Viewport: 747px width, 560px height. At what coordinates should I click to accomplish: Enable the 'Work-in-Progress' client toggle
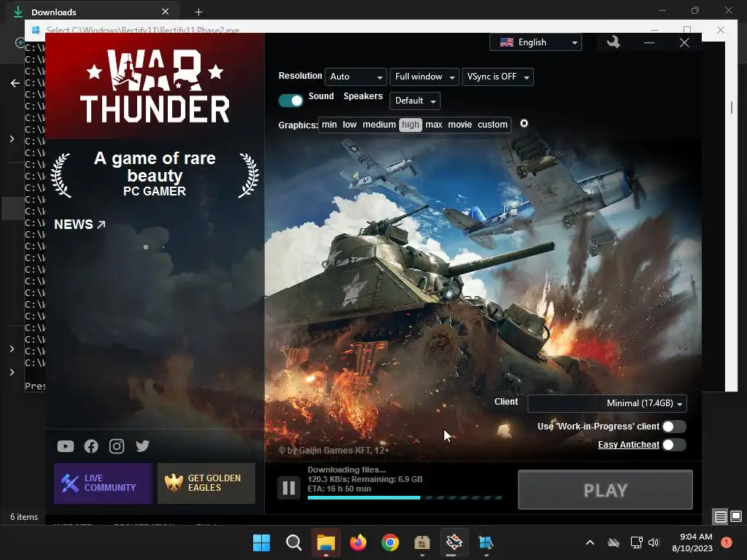tap(673, 427)
